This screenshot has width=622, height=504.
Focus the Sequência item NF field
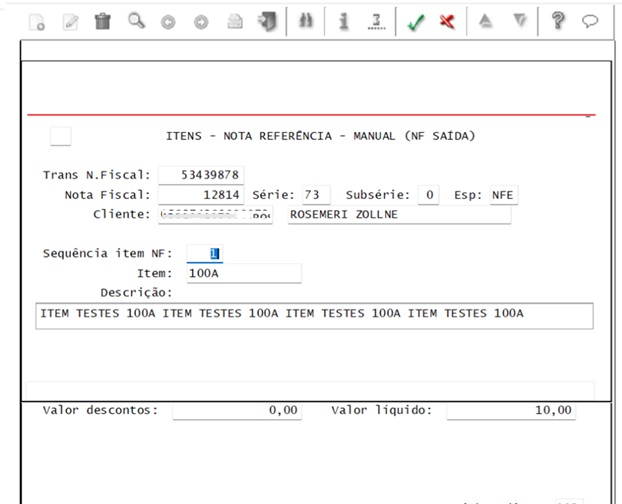[x=205, y=253]
